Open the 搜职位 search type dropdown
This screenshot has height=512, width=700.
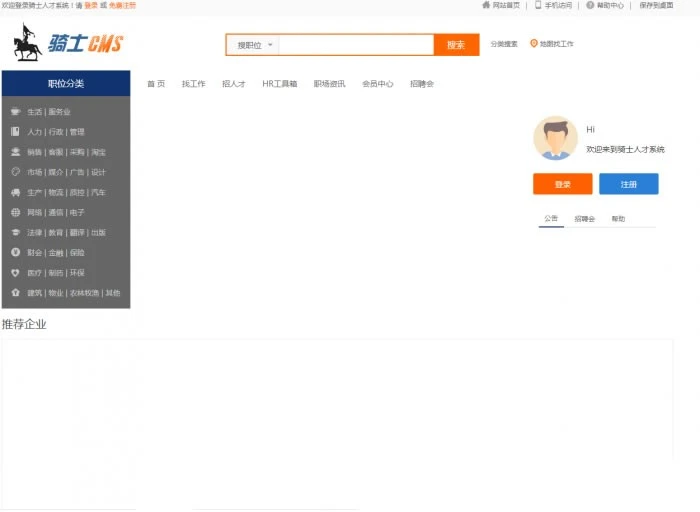pos(254,45)
